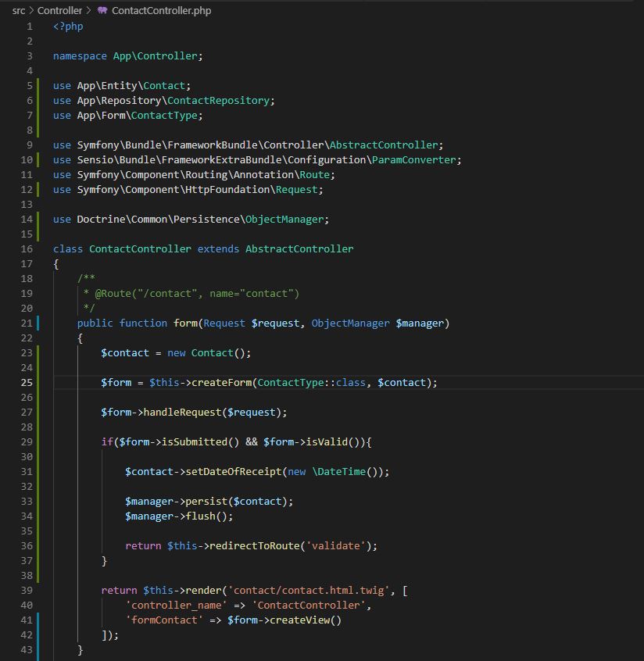Click the PHP elephant icon in breadcrumb

coord(102,11)
